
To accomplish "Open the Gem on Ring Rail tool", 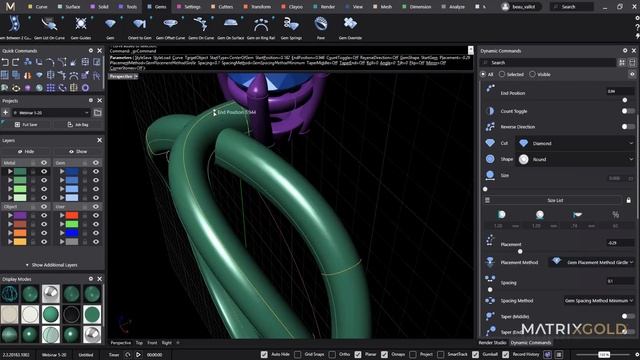I will pyautogui.click(x=261, y=28).
